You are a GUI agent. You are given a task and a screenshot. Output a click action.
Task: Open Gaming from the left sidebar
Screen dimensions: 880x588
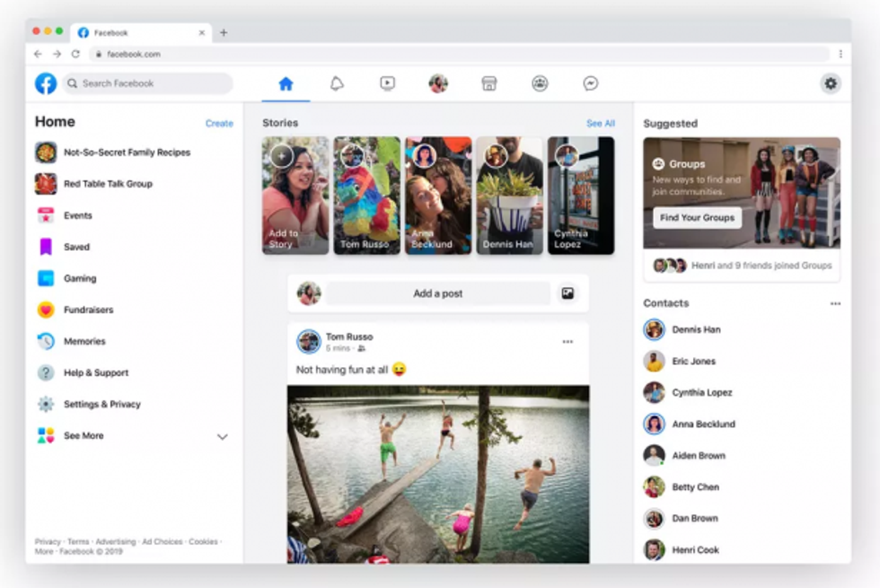click(80, 278)
